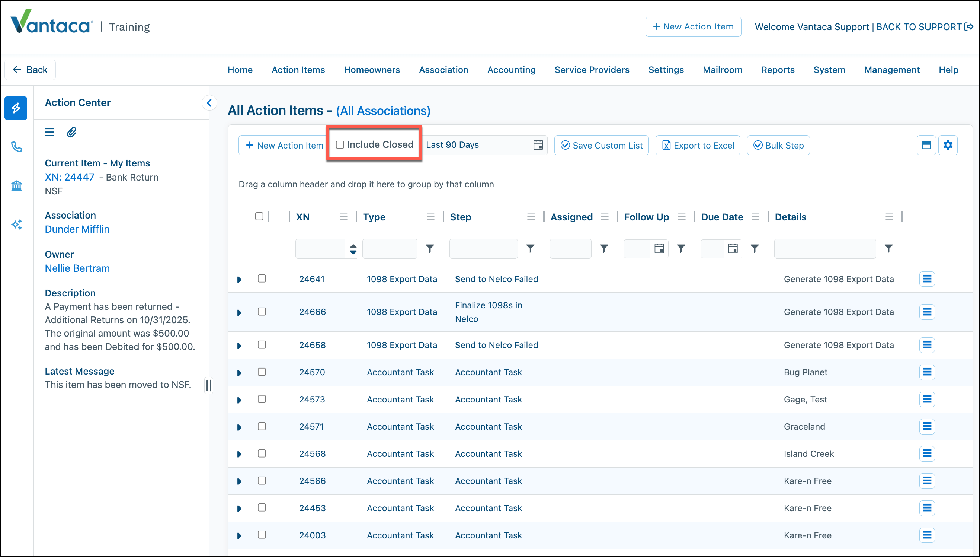980x557 pixels.
Task: Open the bank building sidebar icon
Action: click(x=16, y=186)
